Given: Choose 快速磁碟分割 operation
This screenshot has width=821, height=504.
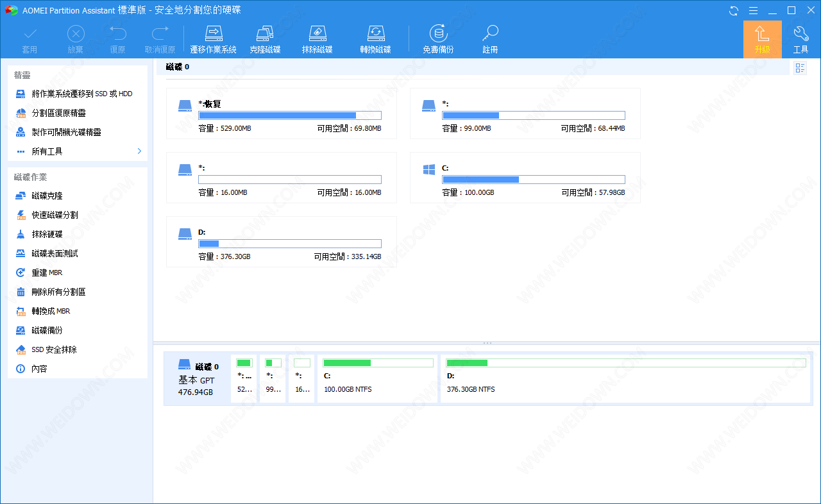Looking at the screenshot, I should (78, 215).
